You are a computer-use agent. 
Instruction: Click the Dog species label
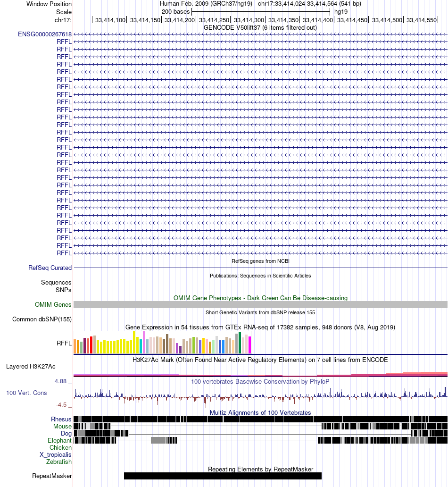point(66,434)
